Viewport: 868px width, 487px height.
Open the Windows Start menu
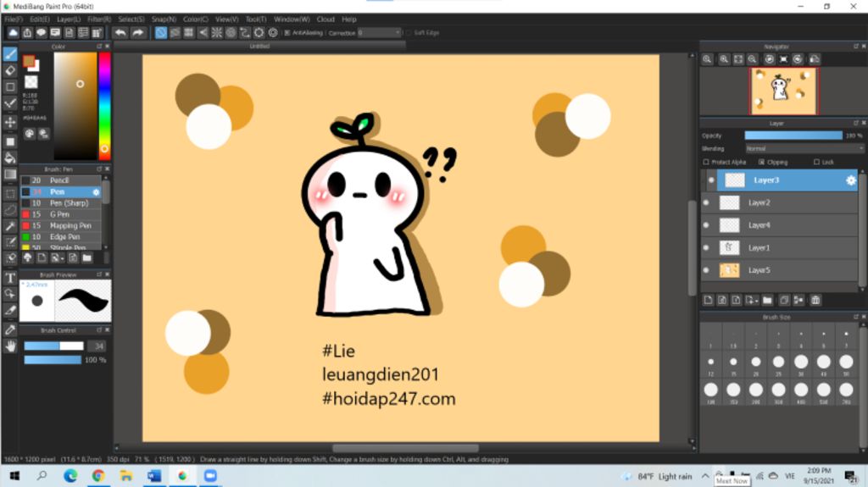(14, 476)
